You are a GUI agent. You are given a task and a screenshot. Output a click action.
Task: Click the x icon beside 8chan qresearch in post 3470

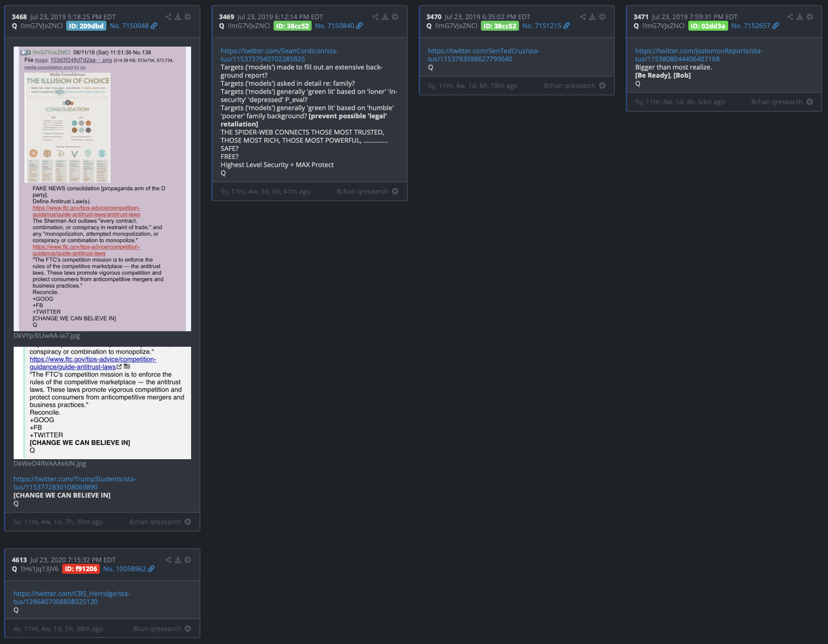(x=603, y=86)
